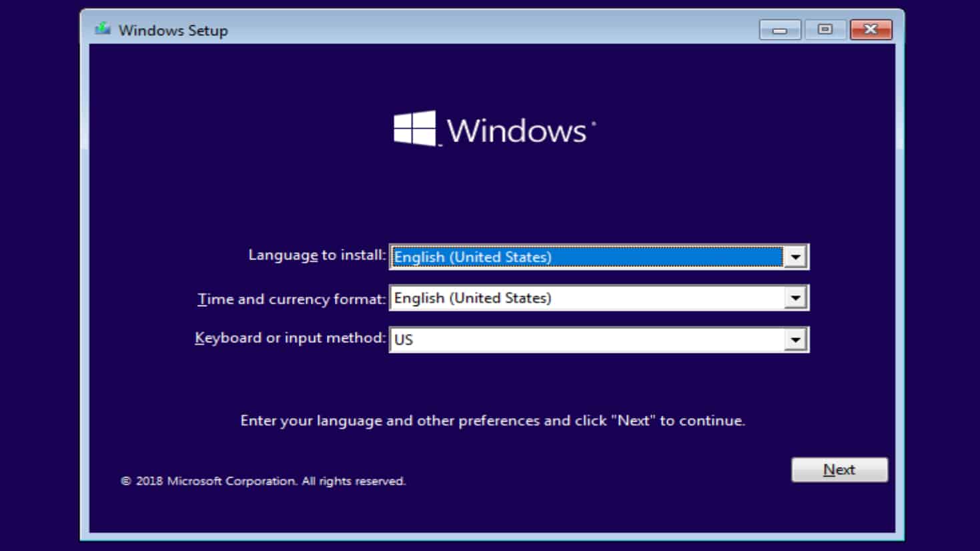The image size is (980, 551).
Task: Click the Windows Setup title bar icon
Action: click(102, 29)
